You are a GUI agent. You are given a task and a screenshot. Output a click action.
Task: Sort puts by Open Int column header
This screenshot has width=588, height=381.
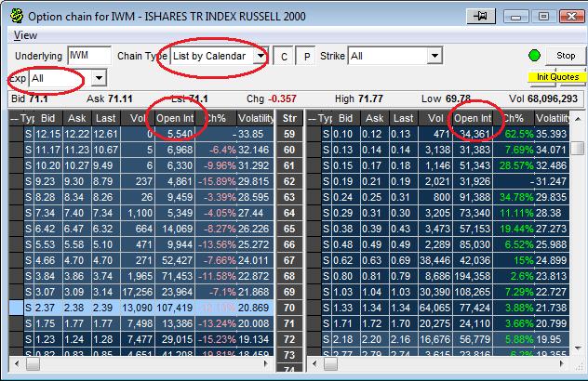click(x=473, y=118)
